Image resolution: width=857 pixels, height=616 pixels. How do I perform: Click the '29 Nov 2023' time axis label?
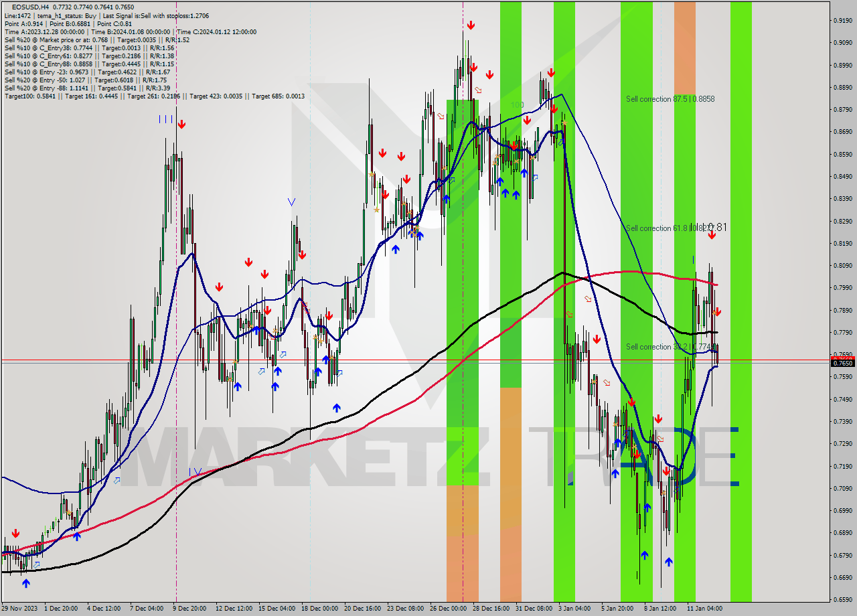19,609
